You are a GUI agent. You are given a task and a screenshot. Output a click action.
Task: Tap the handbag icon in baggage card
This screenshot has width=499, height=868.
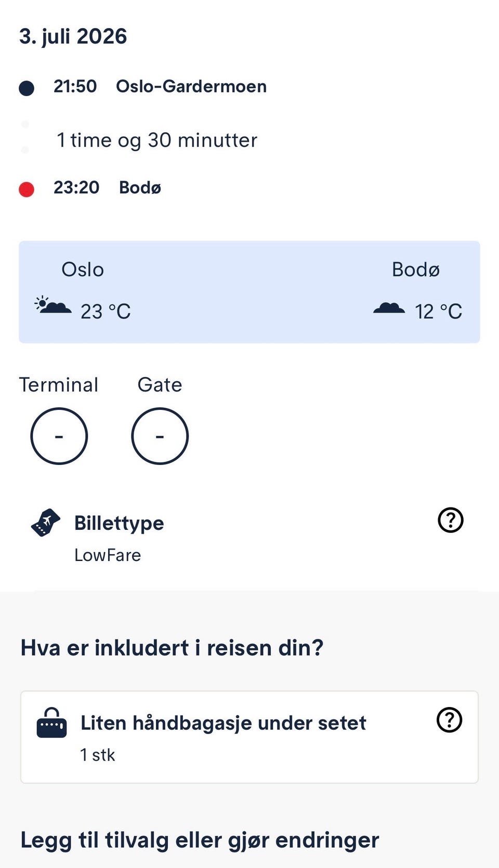[51, 723]
